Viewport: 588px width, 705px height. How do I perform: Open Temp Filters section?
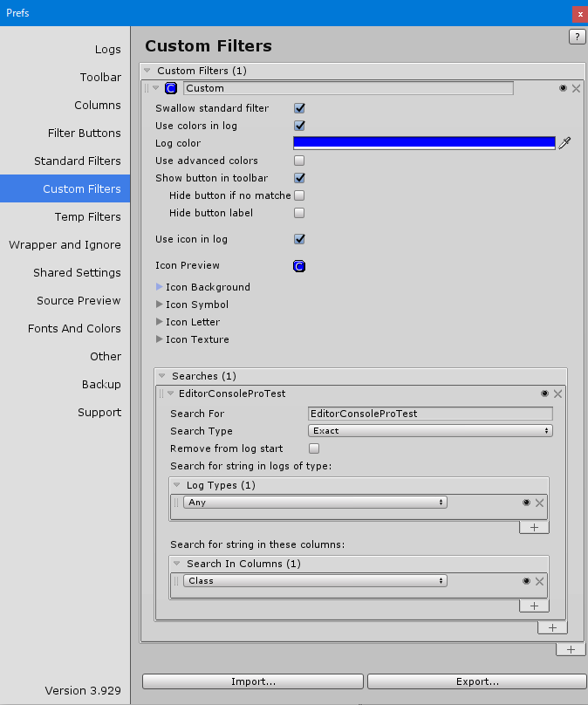[x=65, y=216]
